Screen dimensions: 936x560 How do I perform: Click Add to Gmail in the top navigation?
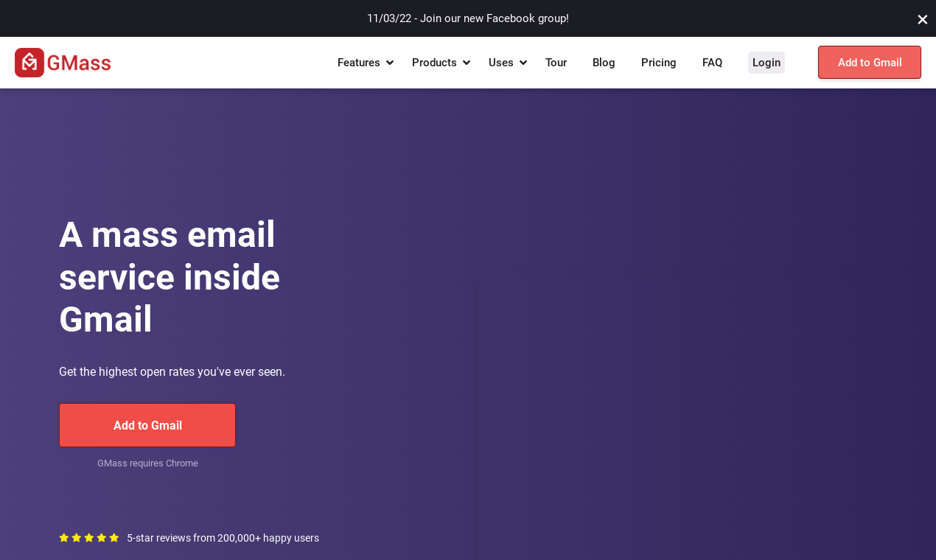[870, 63]
